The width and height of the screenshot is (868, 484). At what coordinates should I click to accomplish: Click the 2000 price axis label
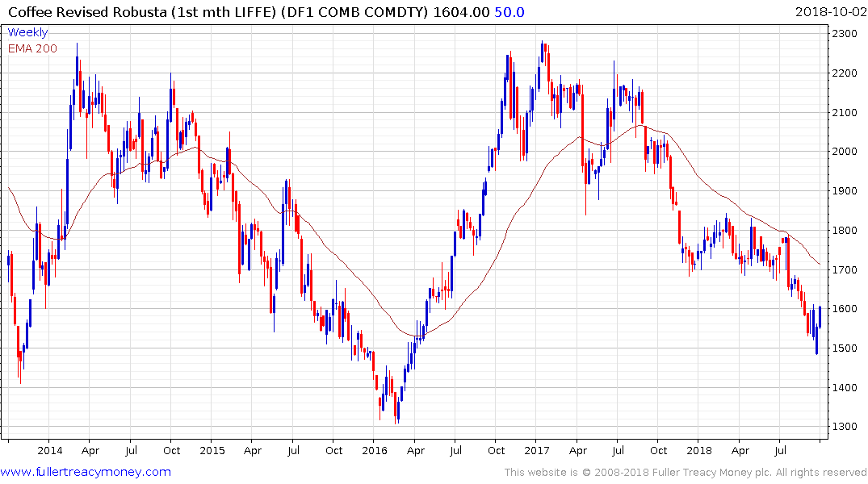coord(845,152)
